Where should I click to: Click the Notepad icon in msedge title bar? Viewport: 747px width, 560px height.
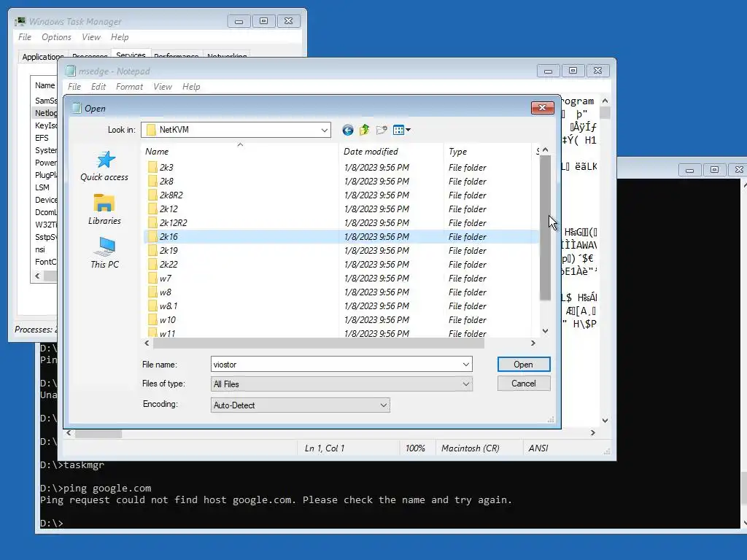[x=71, y=71]
